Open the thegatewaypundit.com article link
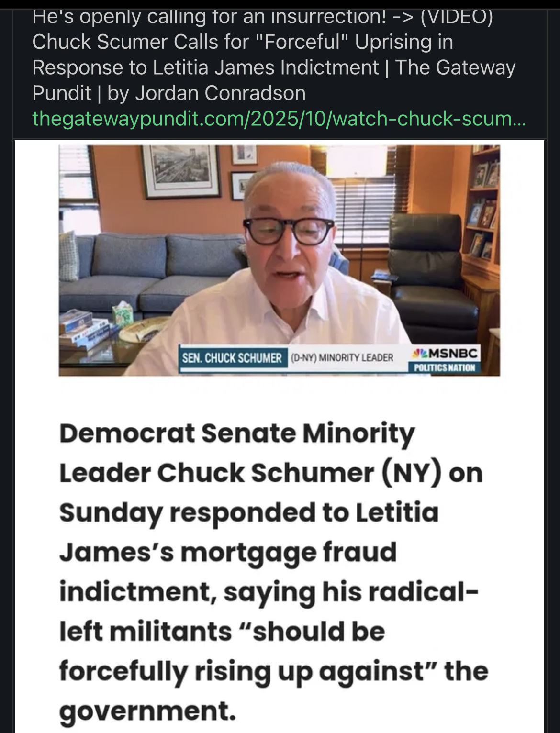The width and height of the screenshot is (560, 733). click(279, 118)
